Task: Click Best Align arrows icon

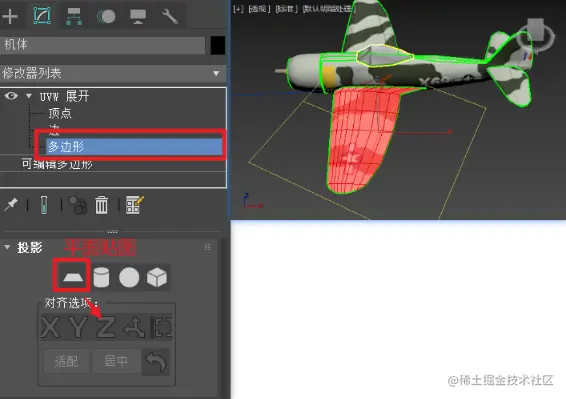Action: point(134,328)
